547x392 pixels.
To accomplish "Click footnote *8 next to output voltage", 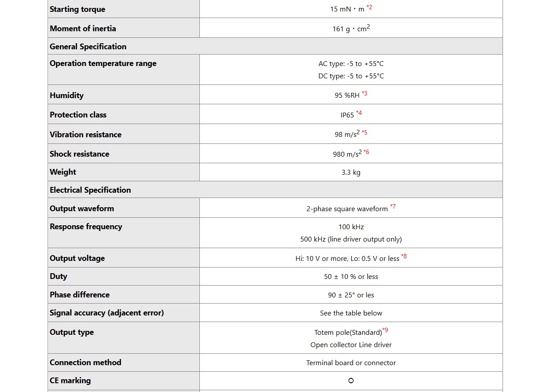I will tap(404, 256).
